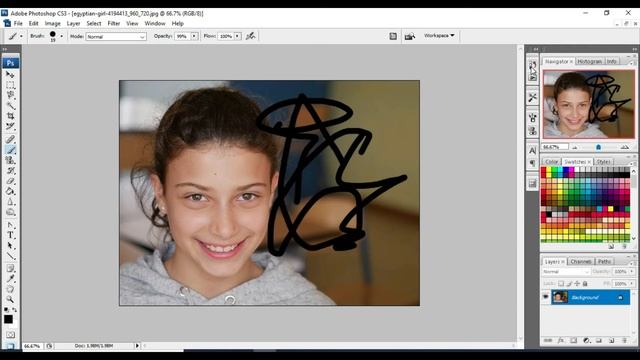Open the Workspace dropdown
Image resolution: width=640 pixels, height=360 pixels.
tap(439, 36)
